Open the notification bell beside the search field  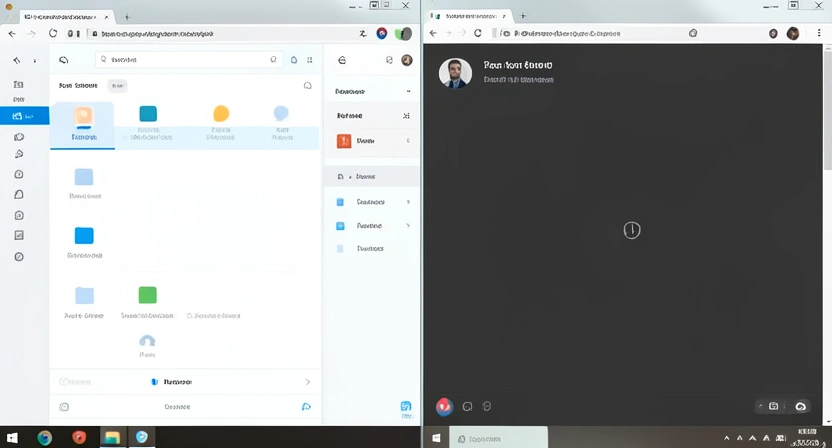293,60
